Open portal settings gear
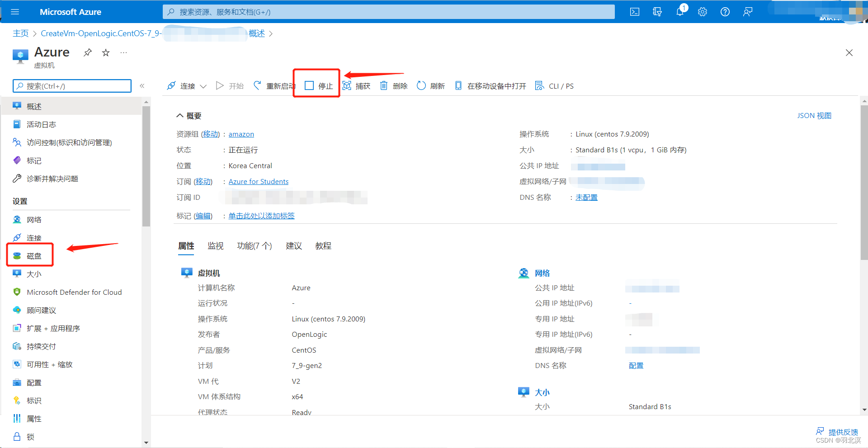Screen dimensions: 868x448 pyautogui.click(x=703, y=12)
